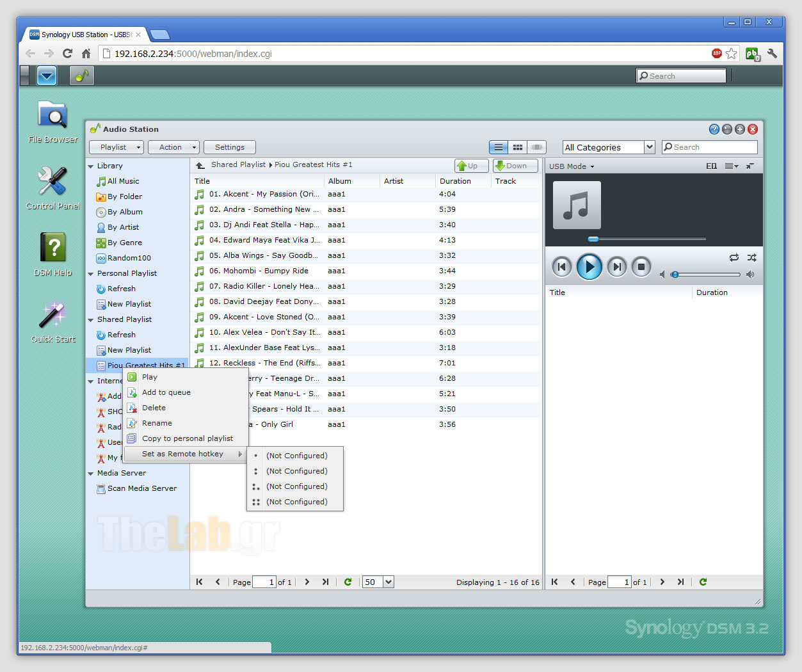Click the Down button

pyautogui.click(x=515, y=166)
